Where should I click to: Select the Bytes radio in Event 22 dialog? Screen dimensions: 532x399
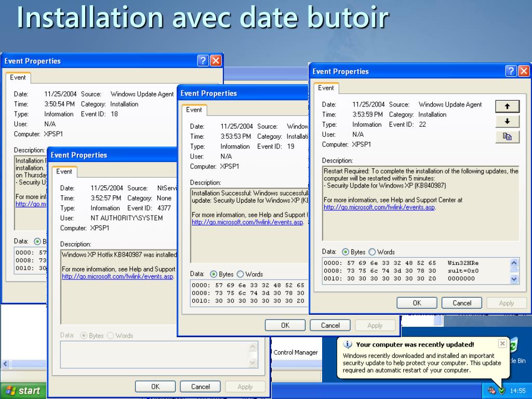coord(345,252)
